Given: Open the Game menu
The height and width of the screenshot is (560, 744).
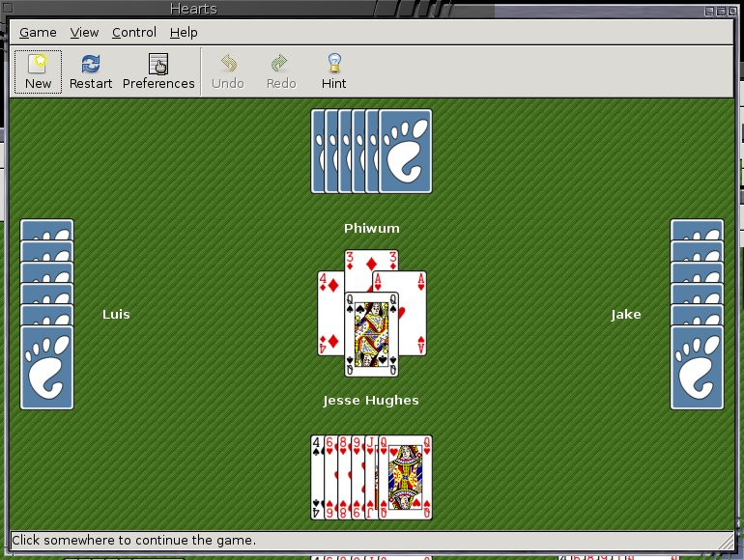Looking at the screenshot, I should pyautogui.click(x=38, y=32).
